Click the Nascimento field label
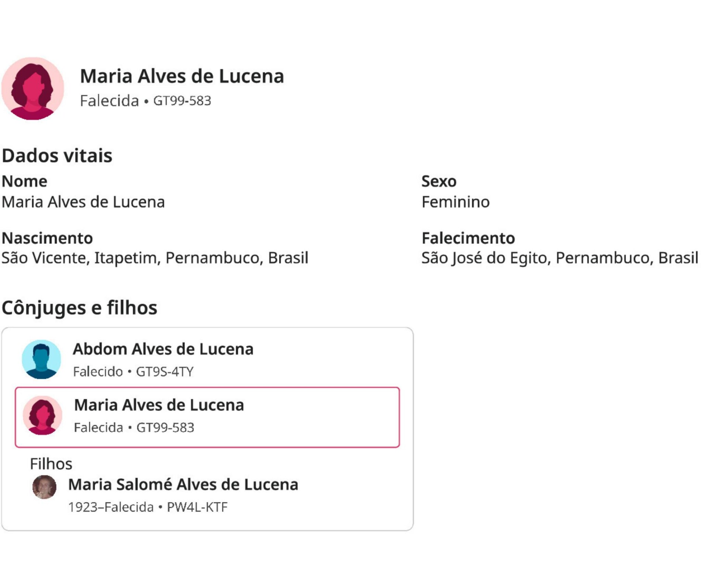Viewport: 701px width, 588px height. (47, 238)
